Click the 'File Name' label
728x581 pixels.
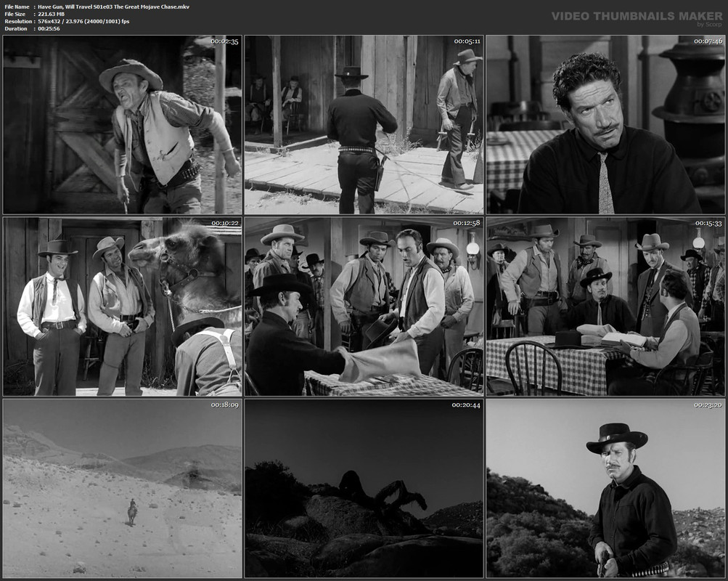click(x=17, y=7)
